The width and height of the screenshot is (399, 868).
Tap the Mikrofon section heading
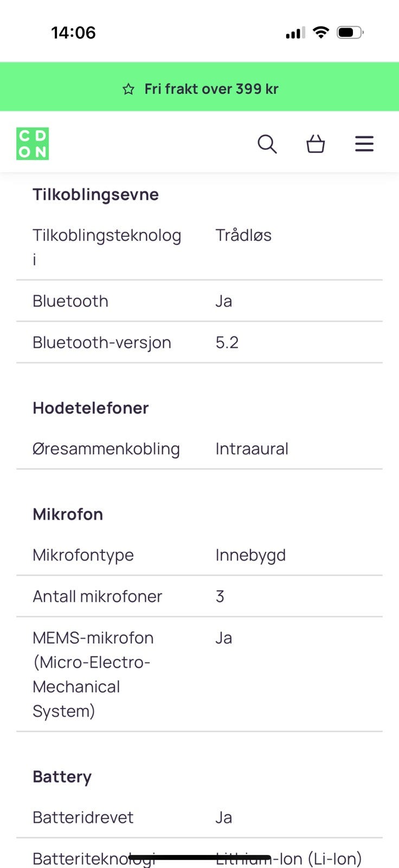pyautogui.click(x=68, y=514)
